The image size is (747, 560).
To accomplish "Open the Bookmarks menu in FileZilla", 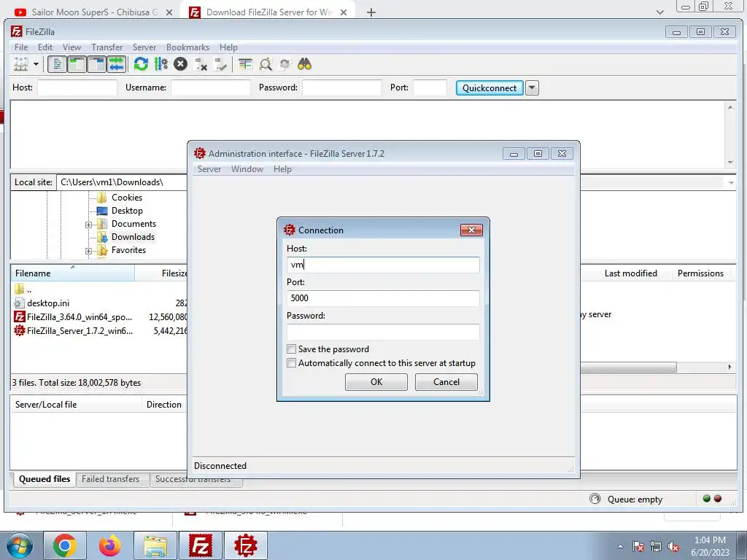I will click(x=187, y=47).
